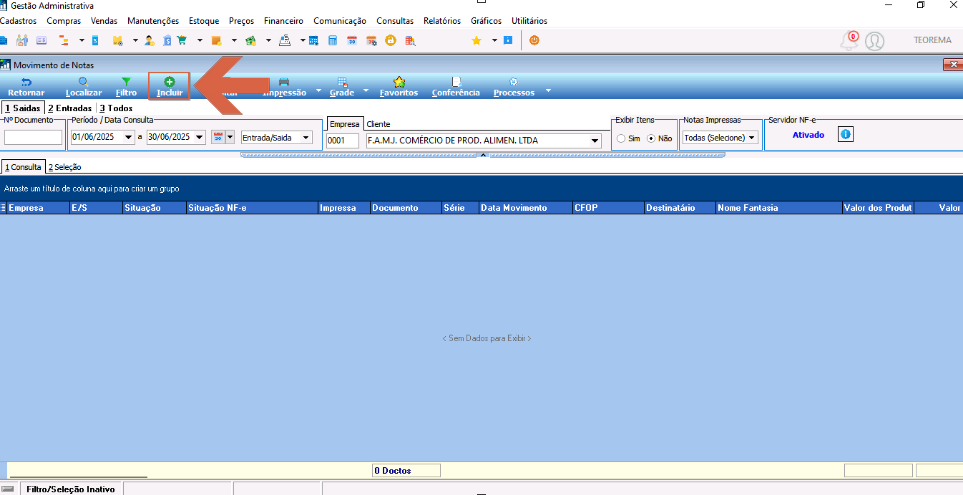Click the blue document icon in main toolbar
The height and width of the screenshot is (495, 963).
(95, 41)
